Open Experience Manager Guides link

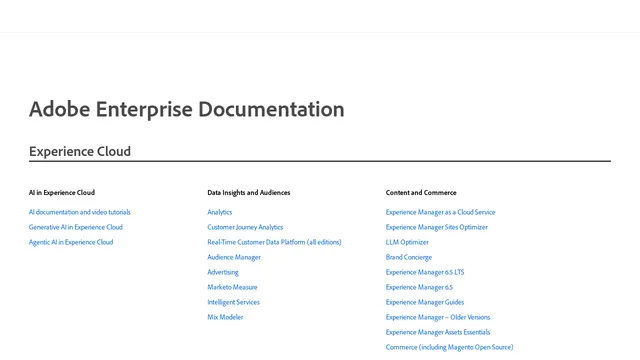pyautogui.click(x=425, y=302)
